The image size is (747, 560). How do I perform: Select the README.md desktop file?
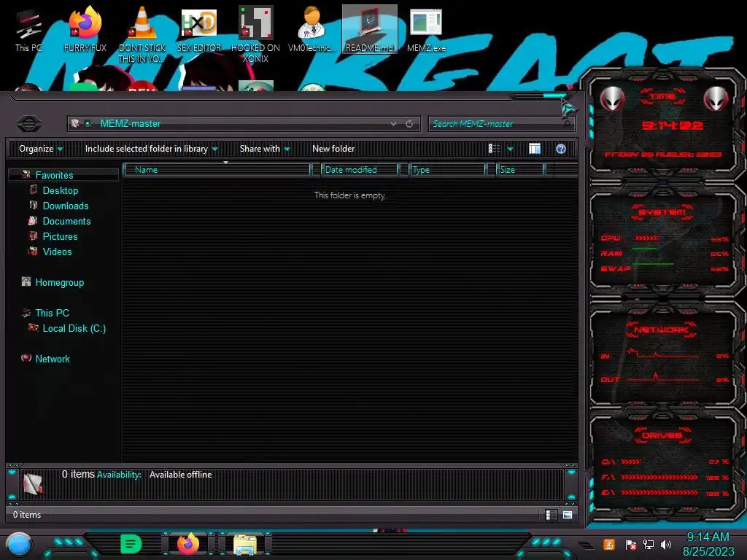370,29
